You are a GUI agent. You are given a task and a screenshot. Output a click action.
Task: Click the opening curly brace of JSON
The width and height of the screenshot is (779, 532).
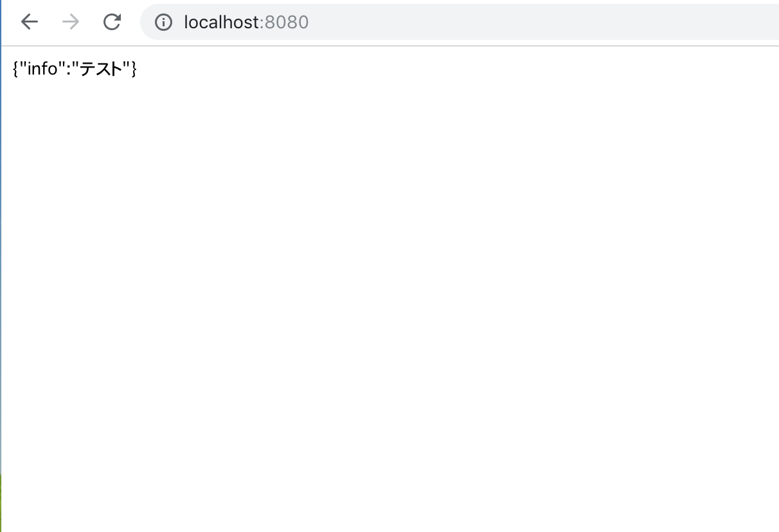coord(15,69)
